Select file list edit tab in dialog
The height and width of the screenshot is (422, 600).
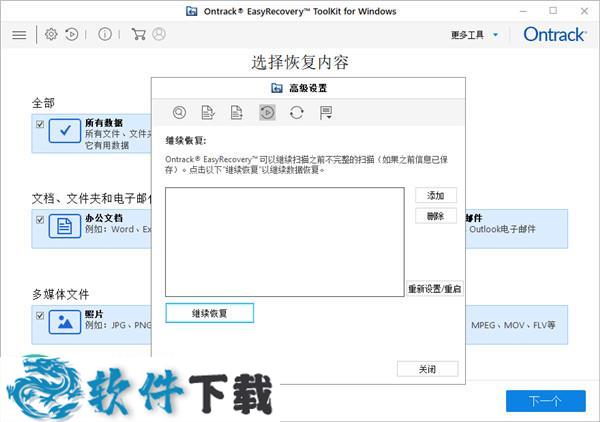click(208, 112)
